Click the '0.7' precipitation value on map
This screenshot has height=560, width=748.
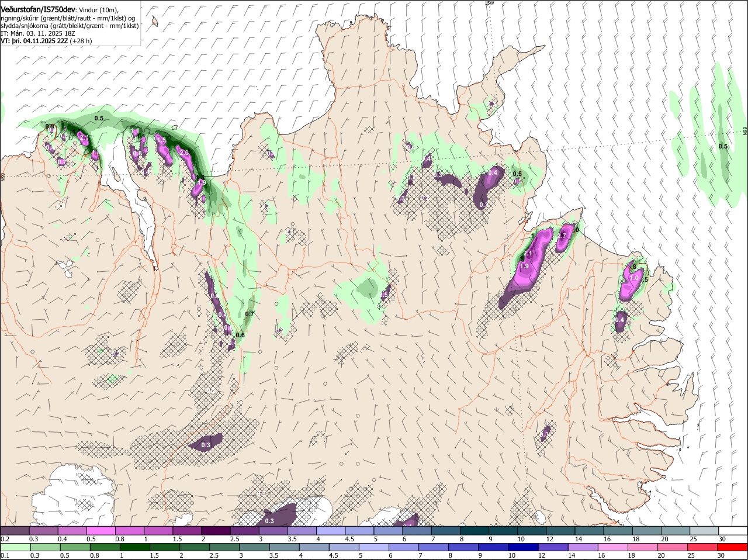pos(250,314)
